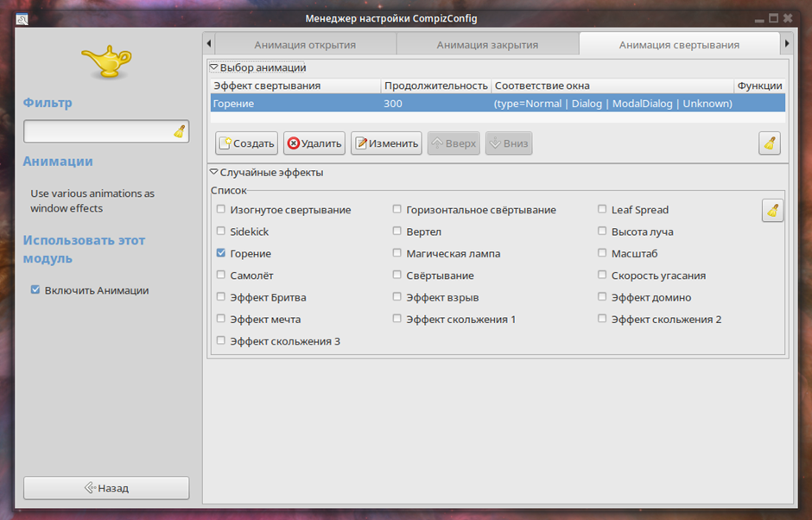812x520 pixels.
Task: Enable the Самолёт effect
Action: 221,275
